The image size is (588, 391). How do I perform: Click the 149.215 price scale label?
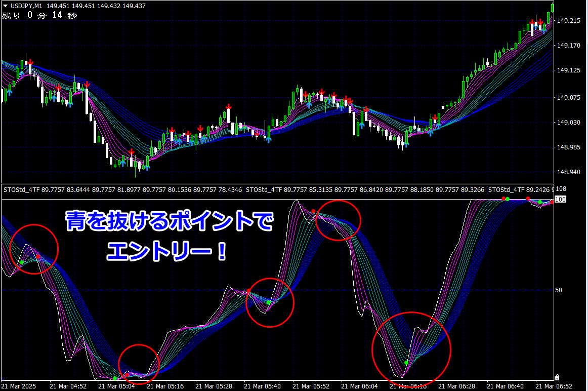[x=568, y=21]
